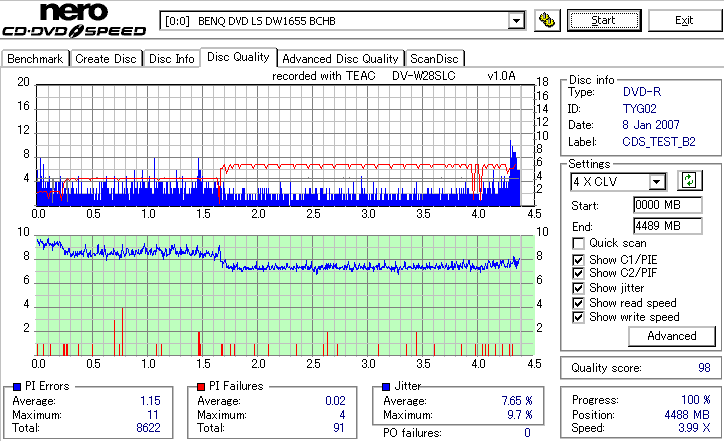Open the drive selection dropdown arrow

coord(516,21)
